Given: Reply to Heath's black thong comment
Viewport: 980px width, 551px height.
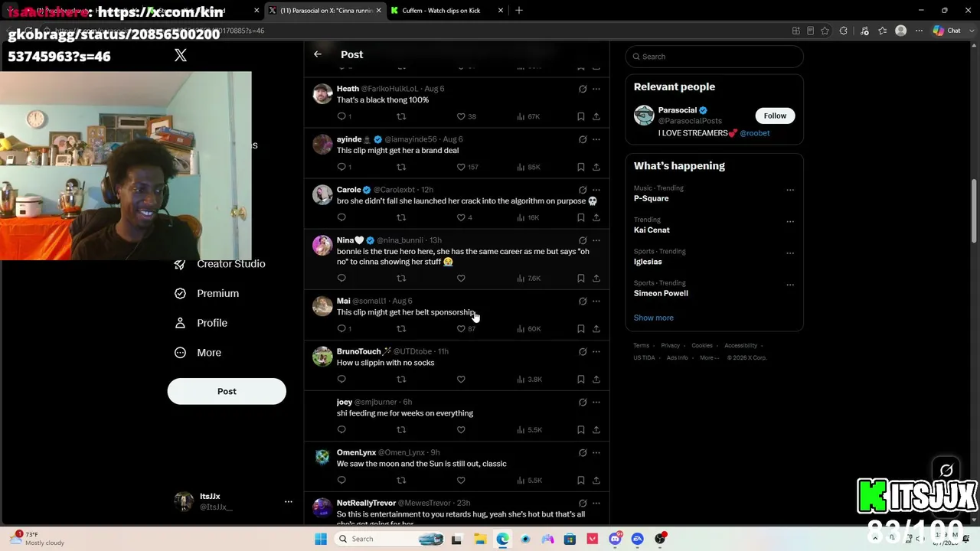Looking at the screenshot, I should pos(341,116).
